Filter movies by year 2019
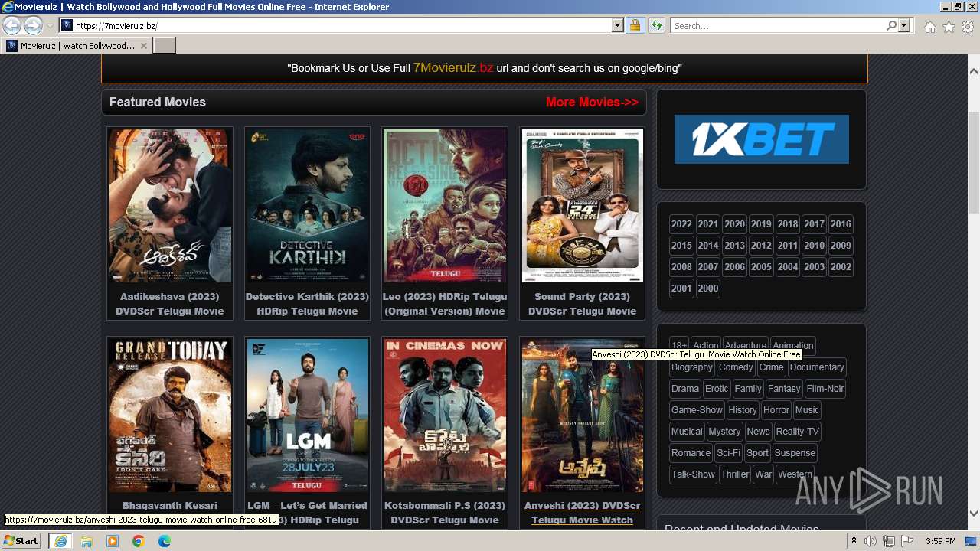Screen dimensions: 980x551 click(761, 224)
